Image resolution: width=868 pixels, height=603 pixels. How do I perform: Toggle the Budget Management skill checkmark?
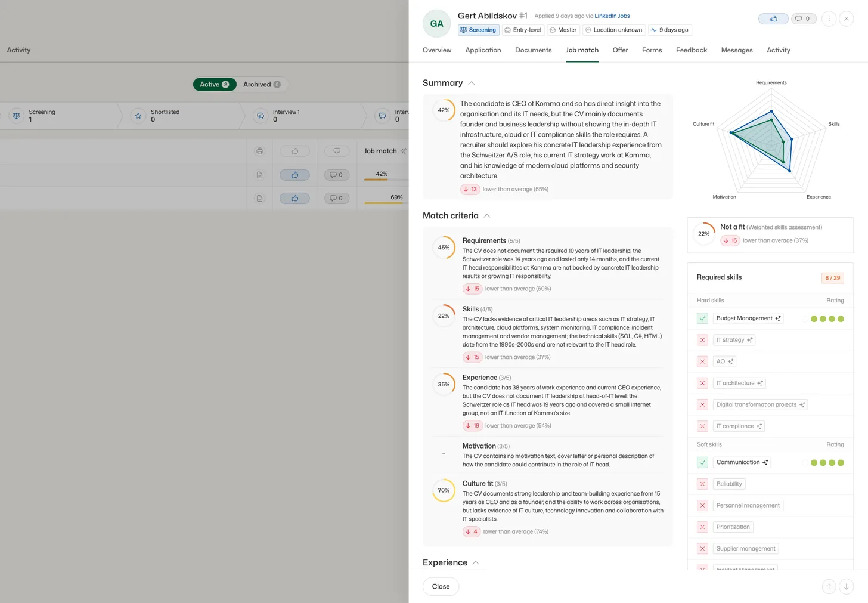tap(702, 318)
